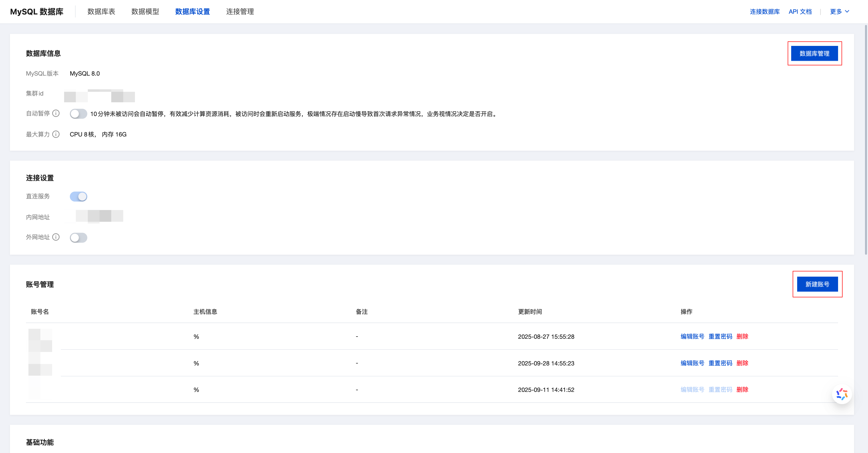This screenshot has width=868, height=453.
Task: Click info icon next to 外网地址
Action: point(56,237)
